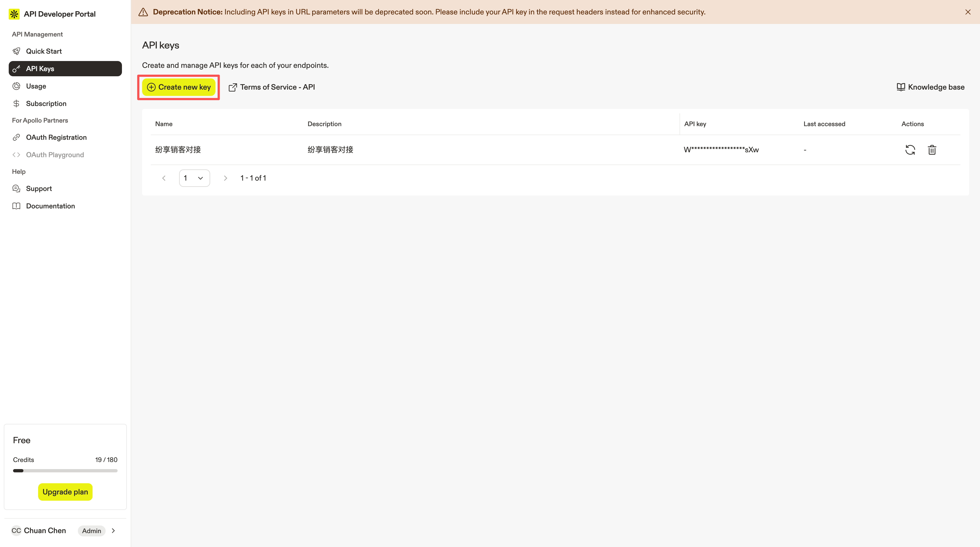Click the CC user avatar icon
This screenshot has width=980, height=547.
[x=16, y=531]
